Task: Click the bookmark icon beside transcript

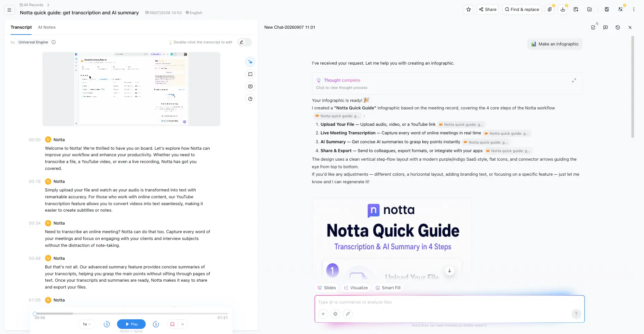Action: pyautogui.click(x=250, y=74)
